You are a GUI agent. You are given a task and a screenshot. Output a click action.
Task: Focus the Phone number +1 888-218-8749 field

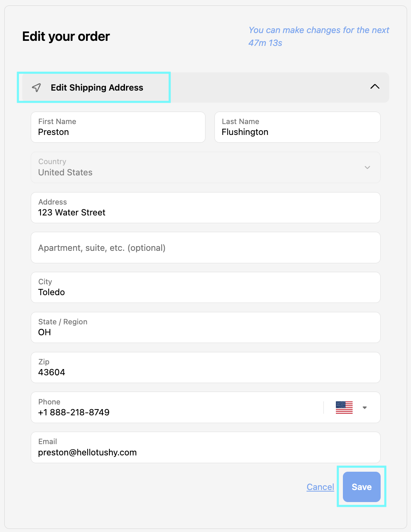pyautogui.click(x=175, y=408)
